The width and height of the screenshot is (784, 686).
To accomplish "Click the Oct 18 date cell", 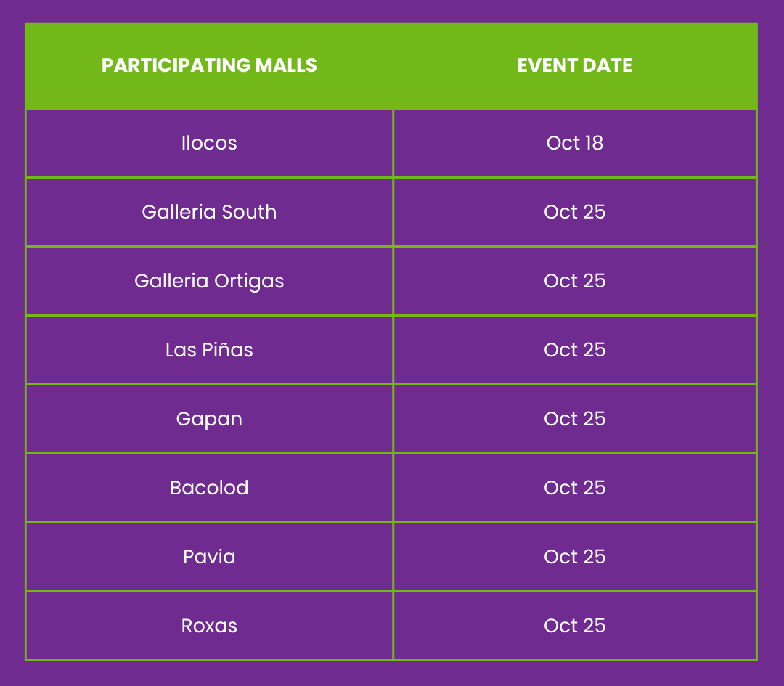I will click(x=574, y=143).
